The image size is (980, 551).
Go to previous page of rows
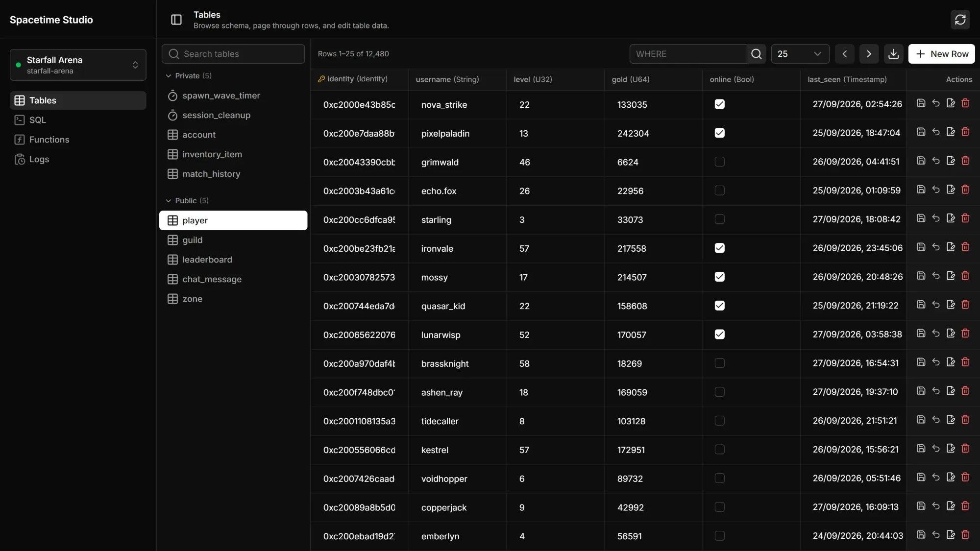tap(844, 54)
